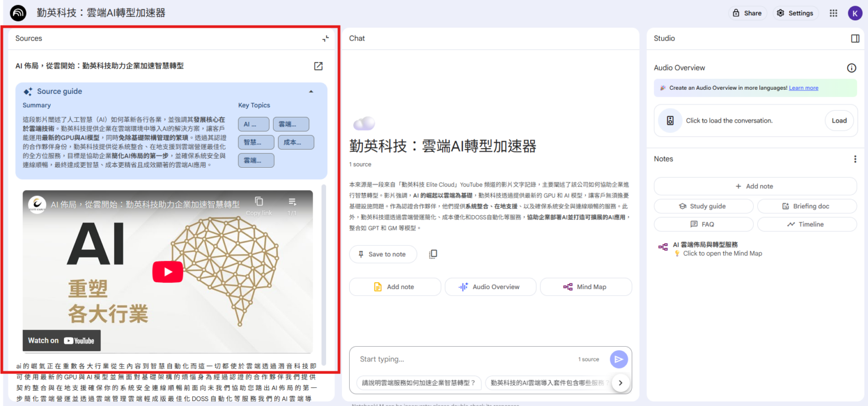Open the Notes more options menu
This screenshot has height=406, width=868.
point(855,159)
